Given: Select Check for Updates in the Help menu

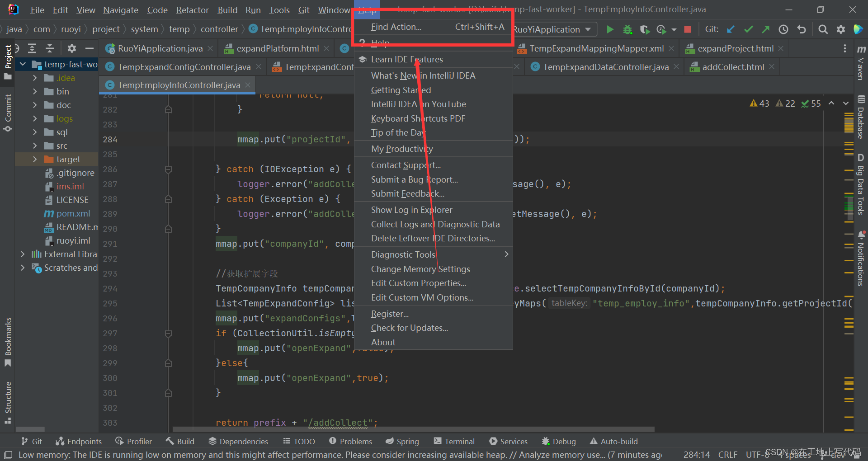Looking at the screenshot, I should point(409,328).
